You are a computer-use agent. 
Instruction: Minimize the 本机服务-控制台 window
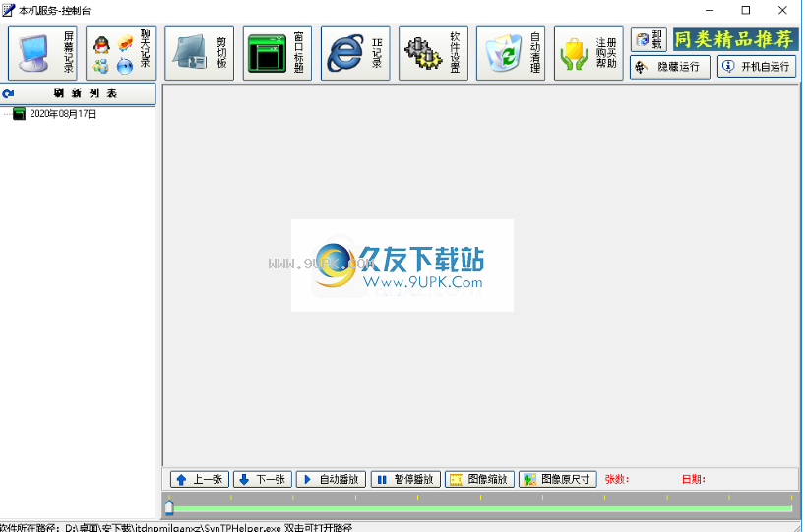click(x=710, y=10)
